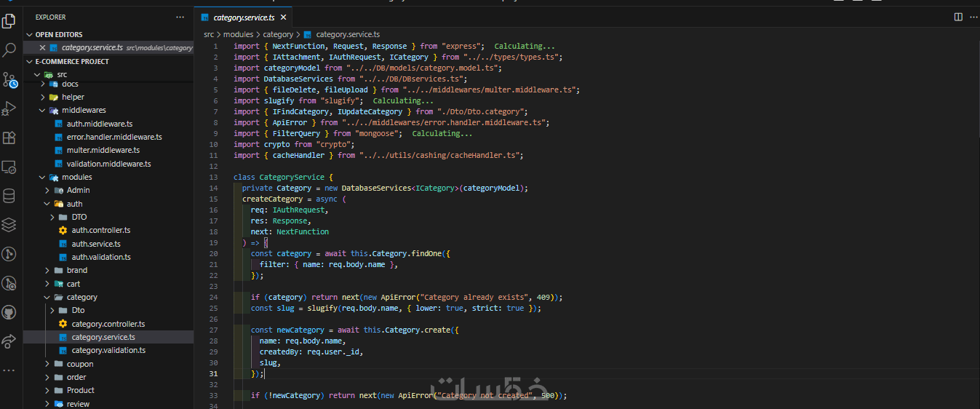Select the category.service.ts editor tab
Viewport: 980px width, 409px height.
pyautogui.click(x=244, y=17)
